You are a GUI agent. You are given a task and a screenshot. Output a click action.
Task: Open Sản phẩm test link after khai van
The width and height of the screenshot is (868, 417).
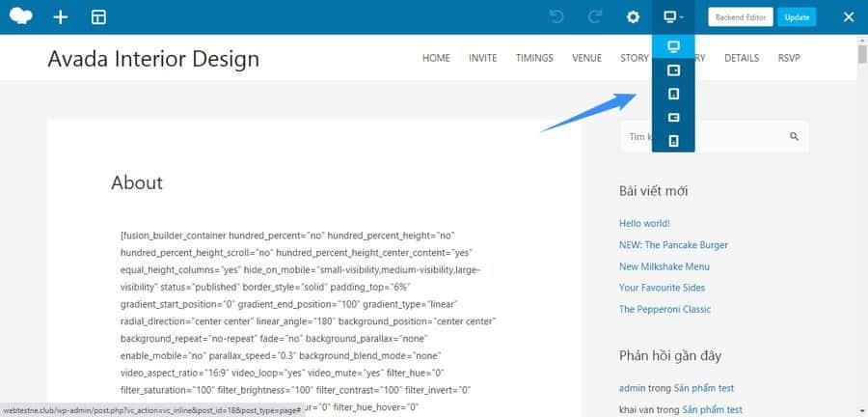713,410
